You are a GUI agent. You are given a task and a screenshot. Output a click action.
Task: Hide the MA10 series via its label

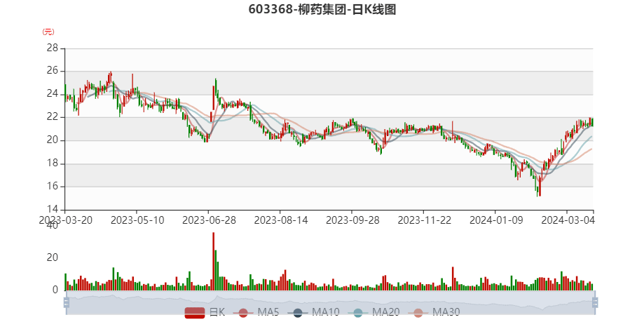(326, 312)
